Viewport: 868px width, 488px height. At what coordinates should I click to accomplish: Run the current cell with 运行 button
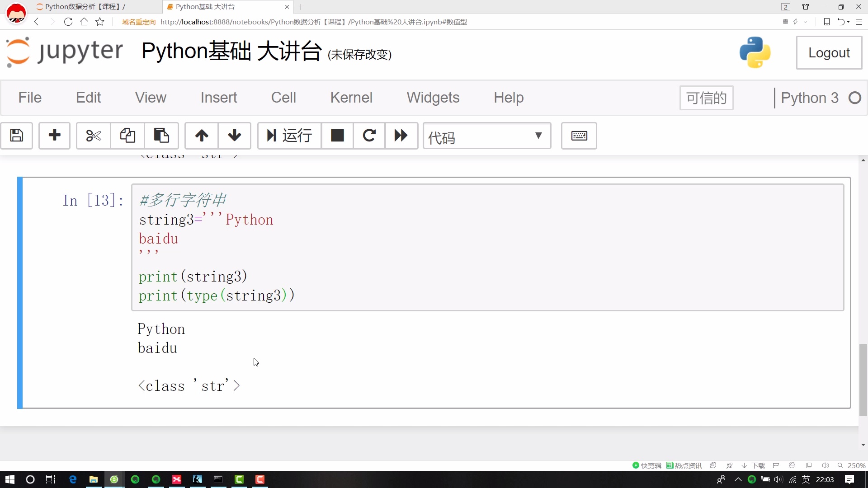[x=288, y=136]
